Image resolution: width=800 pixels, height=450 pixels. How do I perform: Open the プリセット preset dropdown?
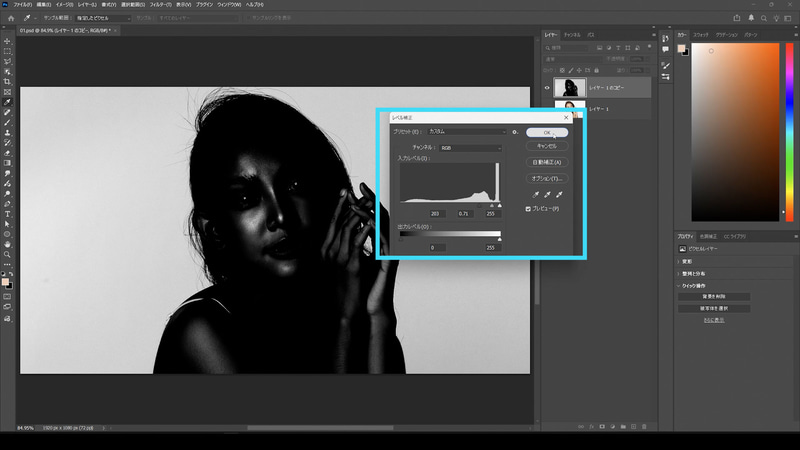465,131
